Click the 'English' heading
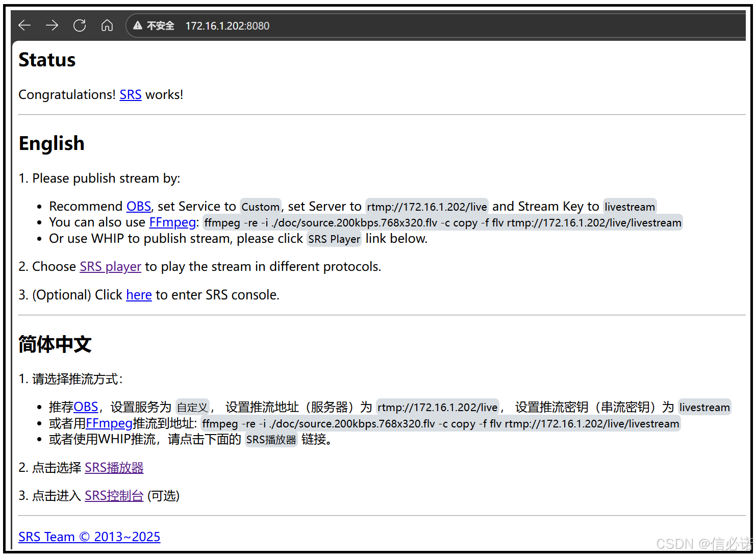 coord(52,144)
